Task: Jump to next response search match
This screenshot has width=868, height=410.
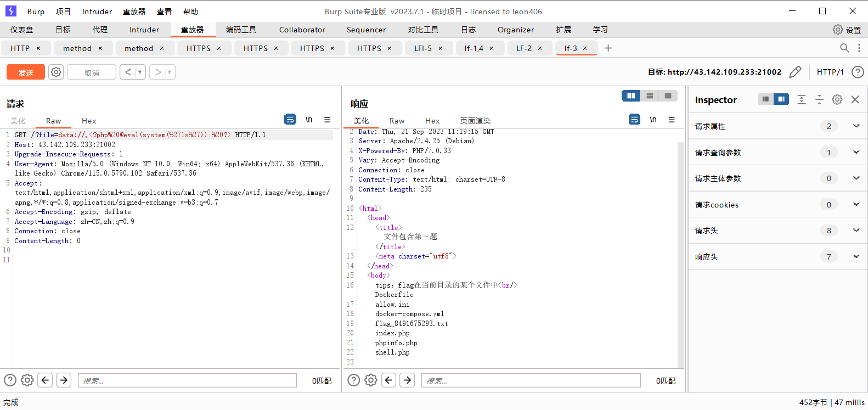Action: tap(407, 380)
